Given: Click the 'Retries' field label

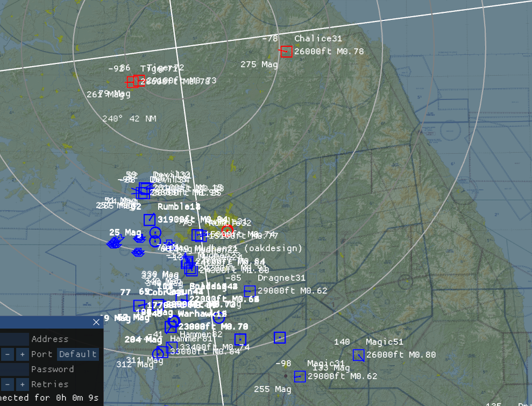Looking at the screenshot, I should coord(50,384).
